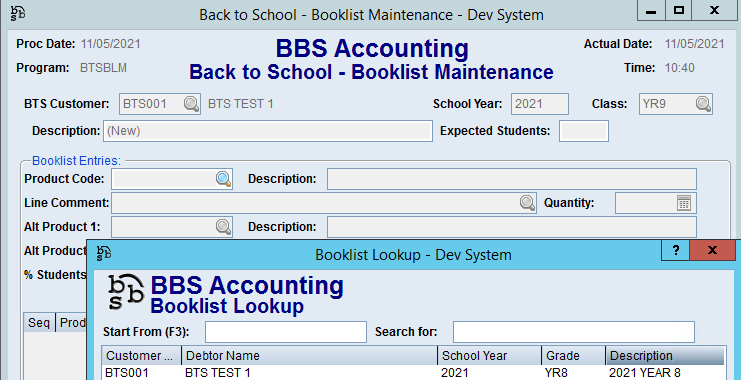The height and width of the screenshot is (380, 741).
Task: Sort by the Description column header in lookup
Action: point(665,355)
